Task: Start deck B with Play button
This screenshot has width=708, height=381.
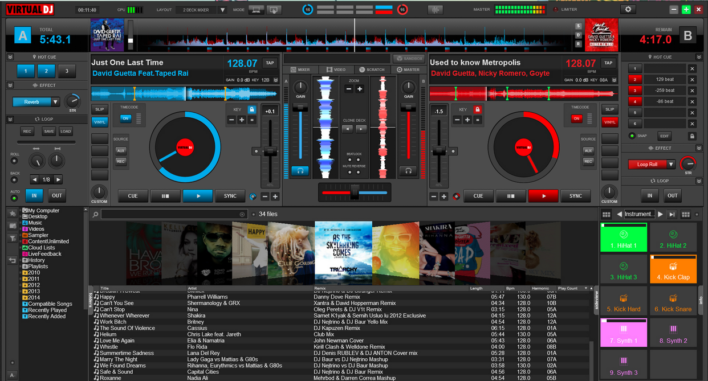Action: pos(543,196)
